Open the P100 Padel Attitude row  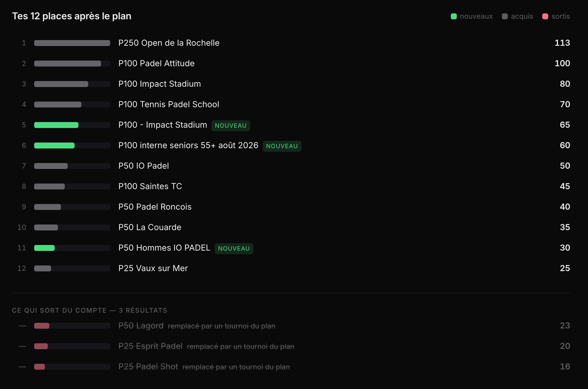[x=291, y=63]
